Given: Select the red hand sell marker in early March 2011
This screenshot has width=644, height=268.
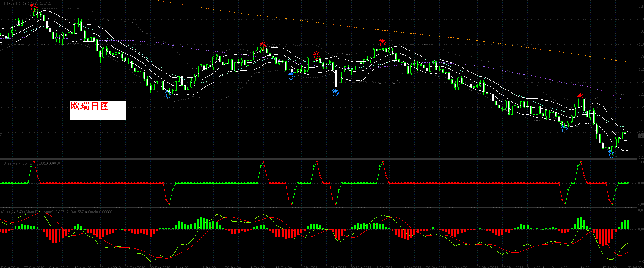Looking at the screenshot, I should click(x=317, y=55).
